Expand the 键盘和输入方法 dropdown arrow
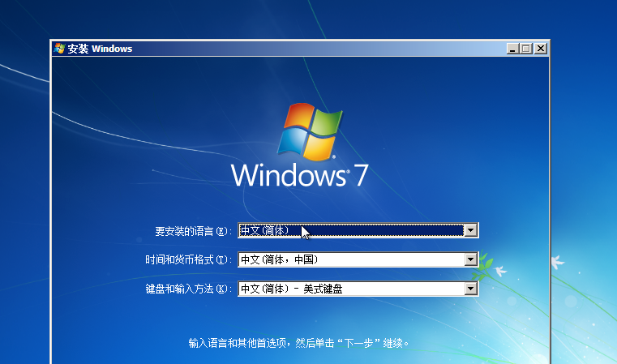 (470, 289)
